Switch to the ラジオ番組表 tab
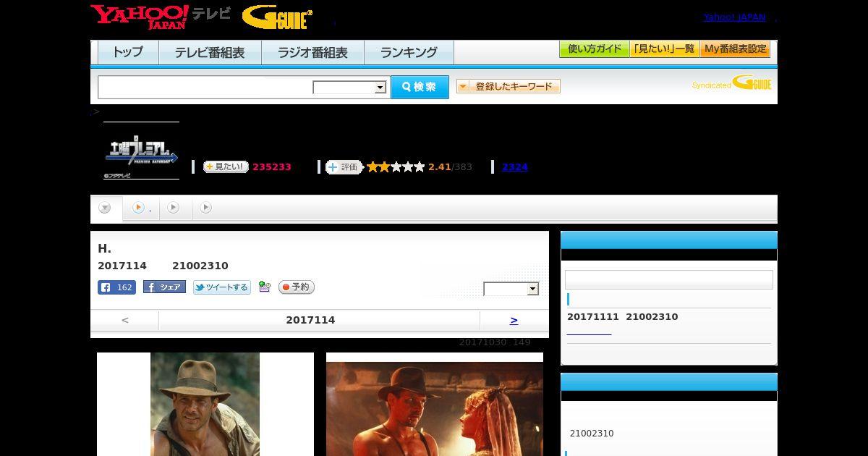The image size is (868, 456). pyautogui.click(x=312, y=53)
